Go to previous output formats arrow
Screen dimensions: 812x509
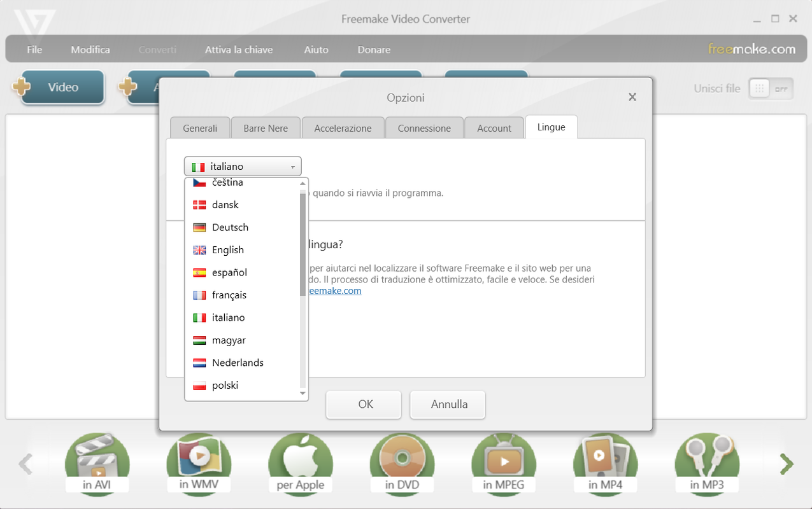tap(25, 464)
